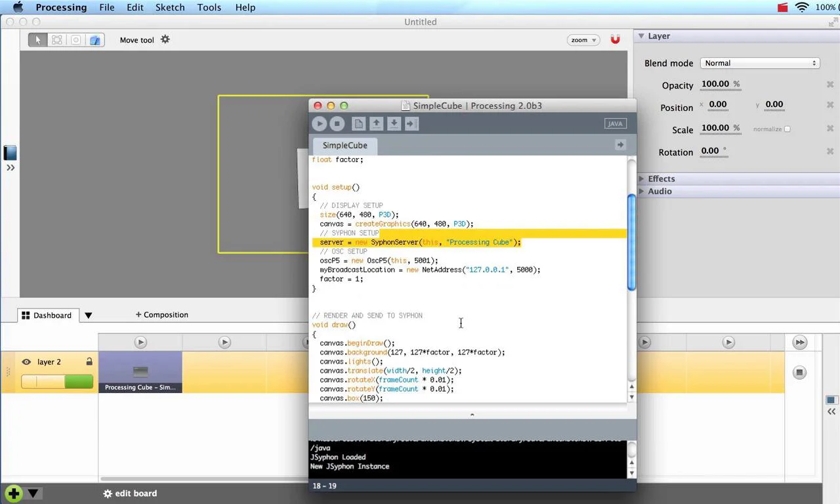Click the blue monitor icon at right edge
Viewport: 840px width, 504px height.
tap(831, 400)
